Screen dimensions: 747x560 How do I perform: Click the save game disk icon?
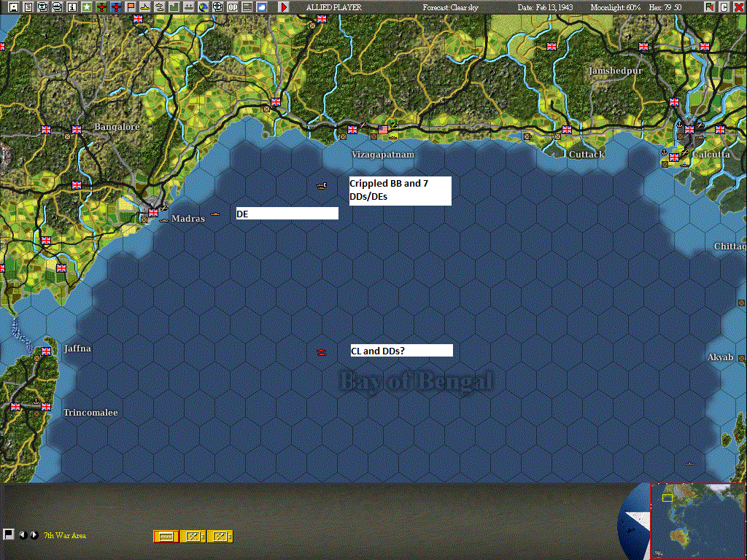point(13,7)
